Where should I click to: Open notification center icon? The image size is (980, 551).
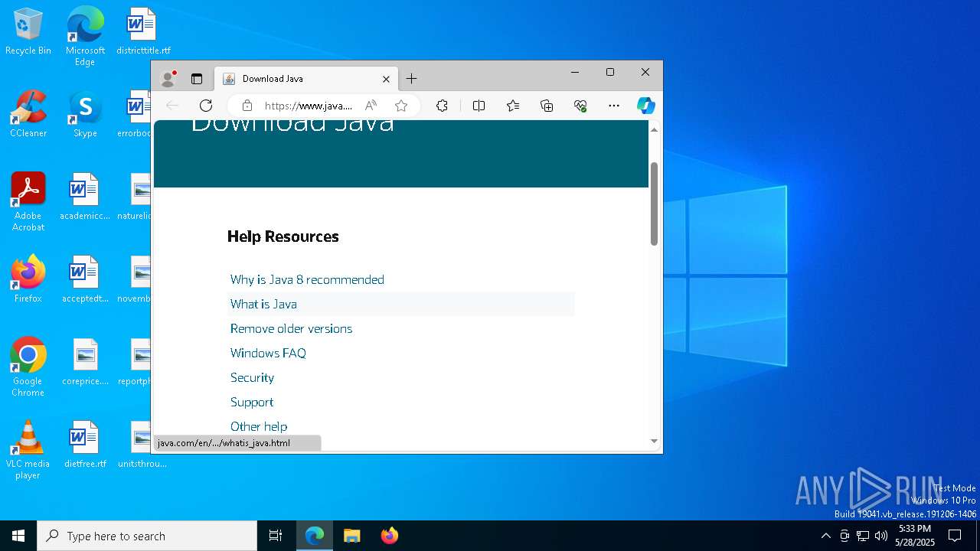coord(955,536)
